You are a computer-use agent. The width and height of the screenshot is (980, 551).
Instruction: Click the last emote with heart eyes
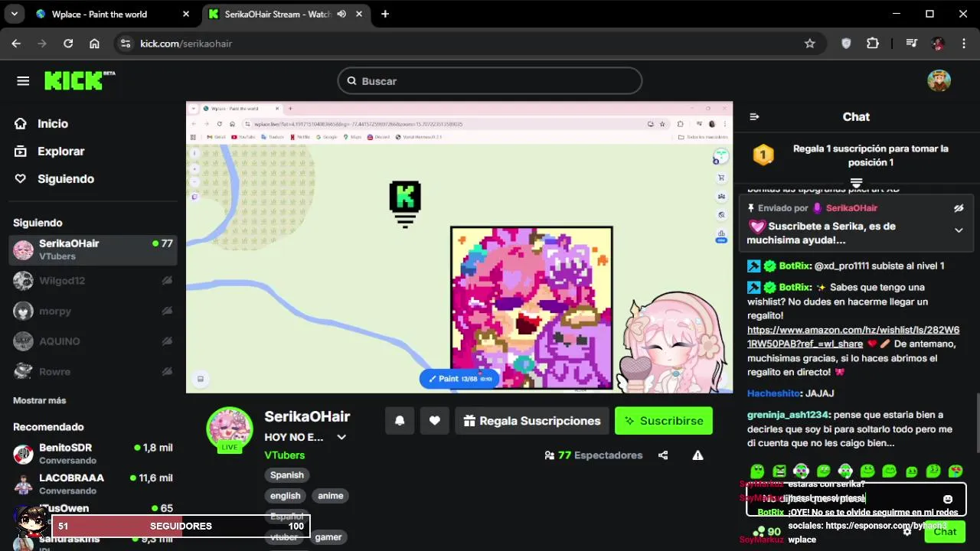(955, 471)
